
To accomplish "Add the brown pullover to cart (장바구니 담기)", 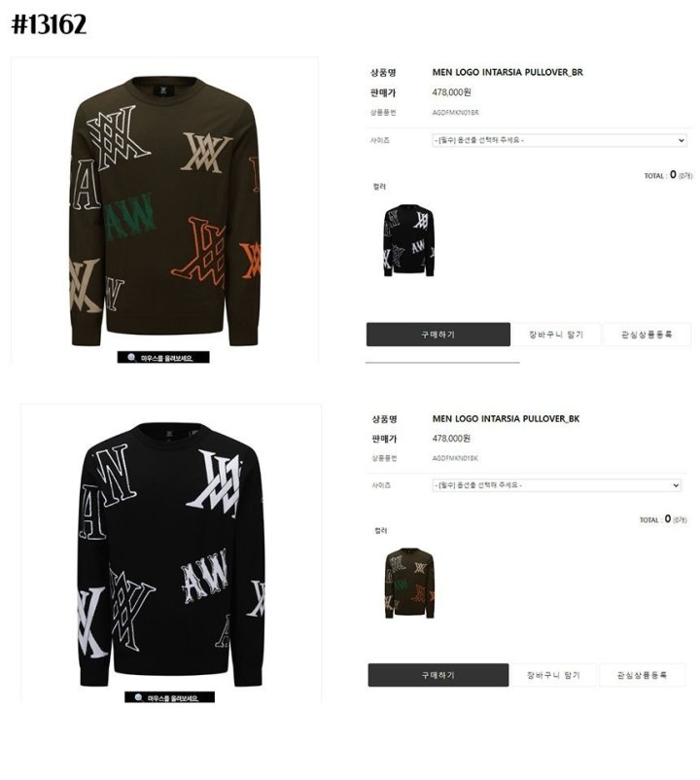I will [x=556, y=335].
